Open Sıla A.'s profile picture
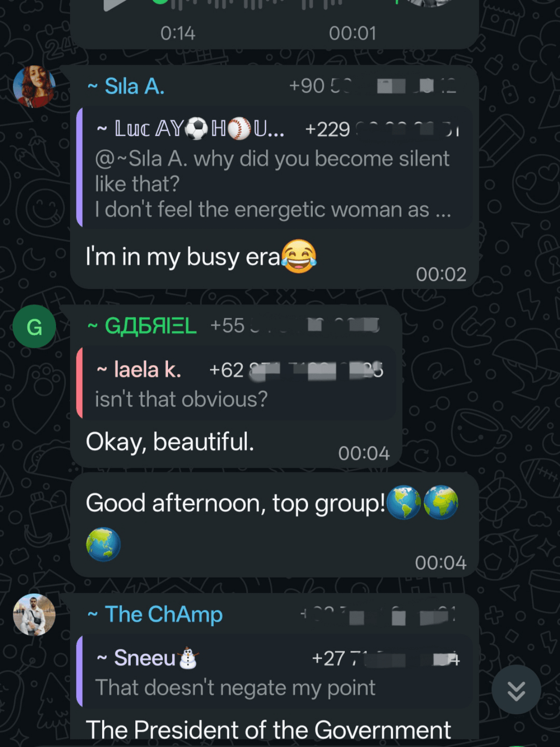This screenshot has height=747, width=560. pos(34,87)
